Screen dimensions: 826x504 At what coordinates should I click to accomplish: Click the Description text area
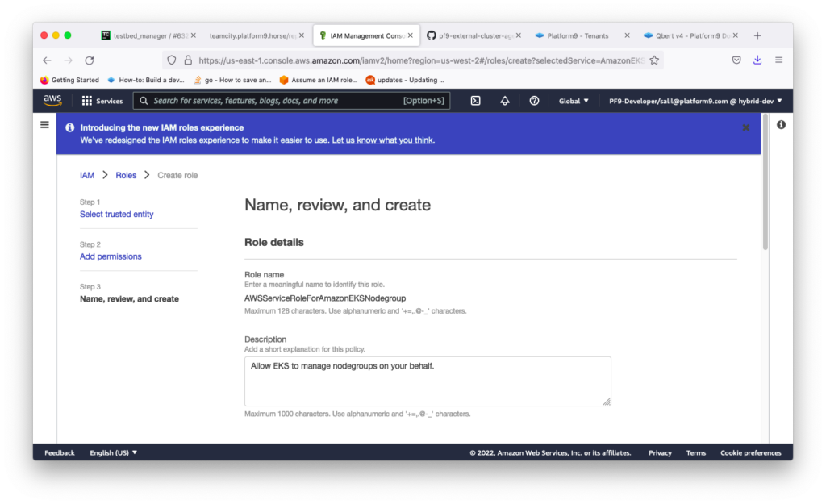428,381
